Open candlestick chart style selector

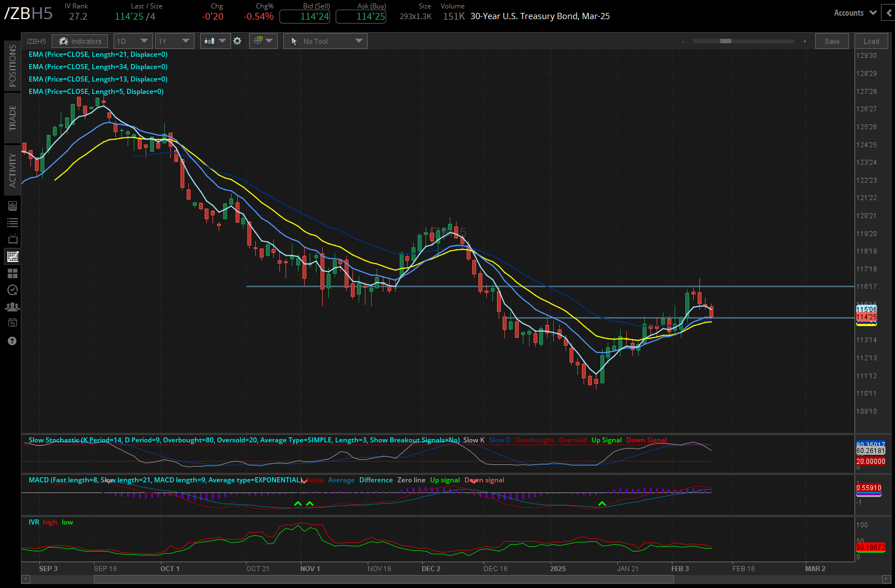(215, 41)
